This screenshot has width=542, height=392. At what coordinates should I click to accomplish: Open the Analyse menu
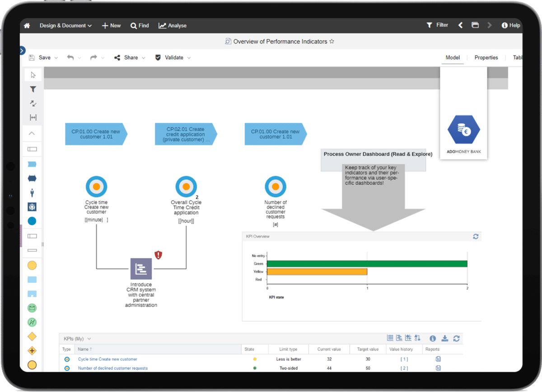pyautogui.click(x=172, y=25)
